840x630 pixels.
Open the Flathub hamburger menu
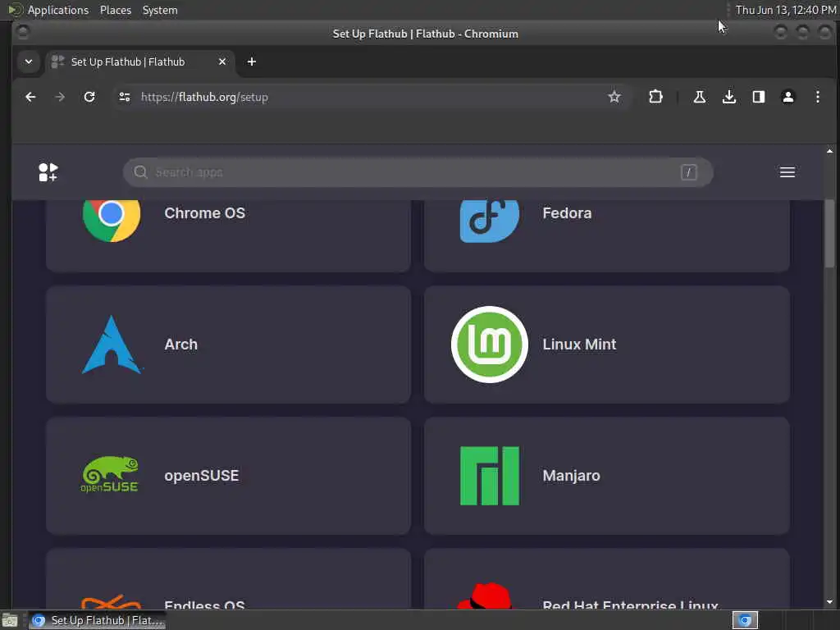(x=787, y=172)
